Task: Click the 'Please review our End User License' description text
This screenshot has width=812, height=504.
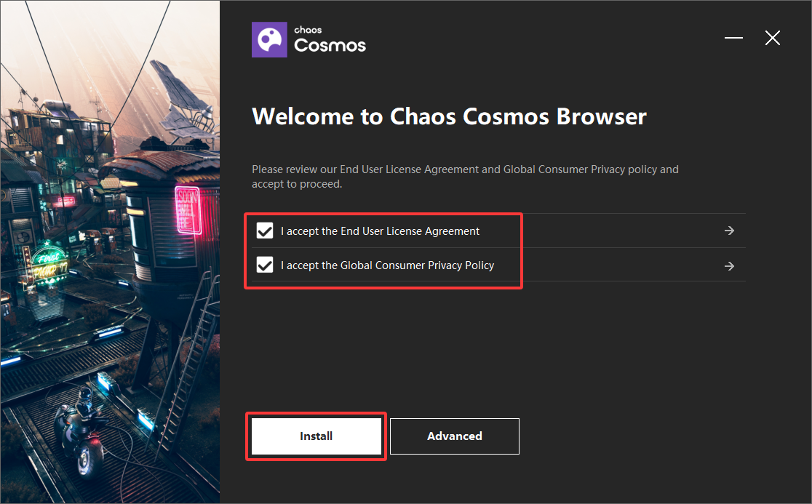Action: point(465,177)
